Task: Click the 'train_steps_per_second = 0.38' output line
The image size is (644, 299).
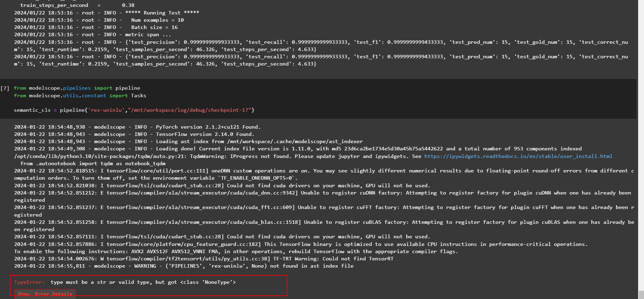Action: [x=77, y=5]
